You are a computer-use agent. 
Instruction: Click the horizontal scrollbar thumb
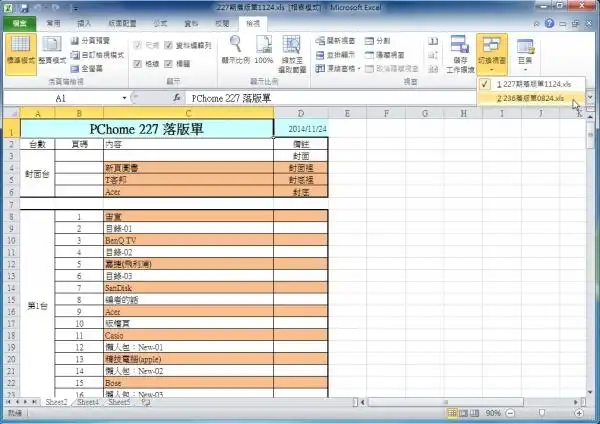click(445, 402)
